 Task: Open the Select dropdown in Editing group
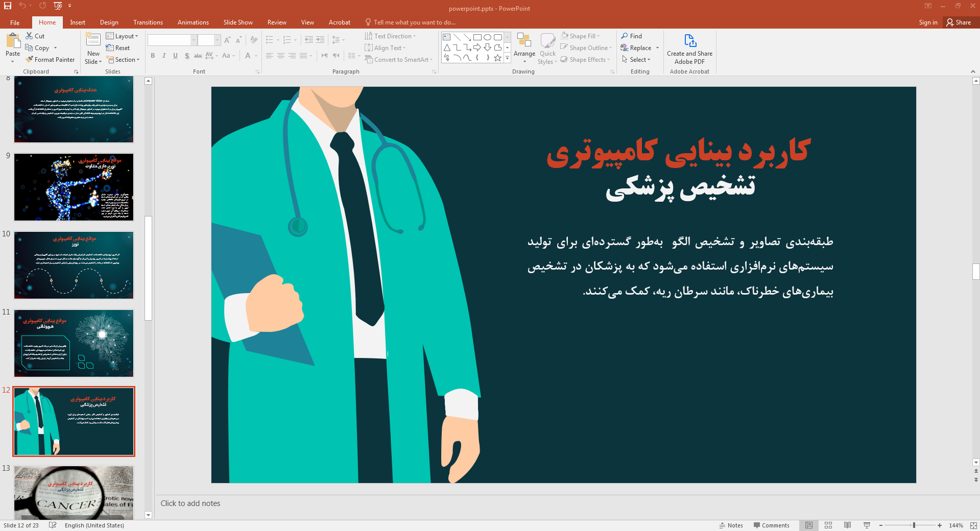pyautogui.click(x=636, y=59)
